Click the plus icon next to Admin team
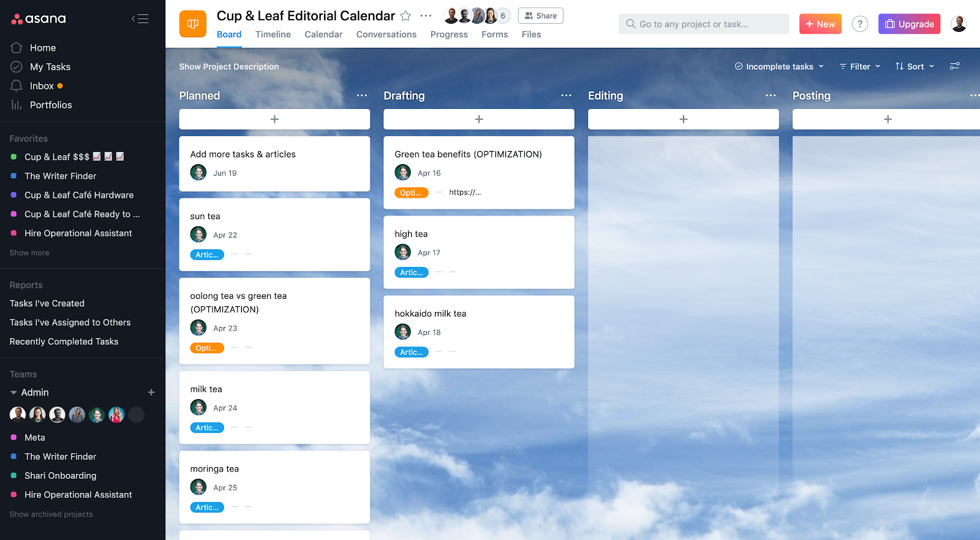 pyautogui.click(x=151, y=392)
